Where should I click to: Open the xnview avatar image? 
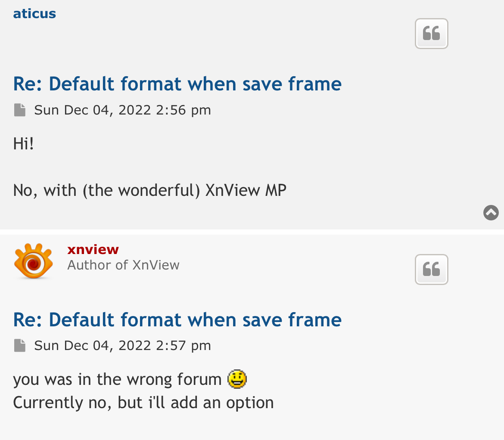33,261
